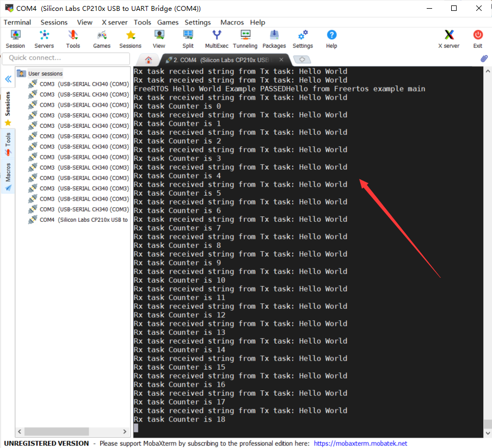Open the Help question-mark toolbar icon

(331, 39)
